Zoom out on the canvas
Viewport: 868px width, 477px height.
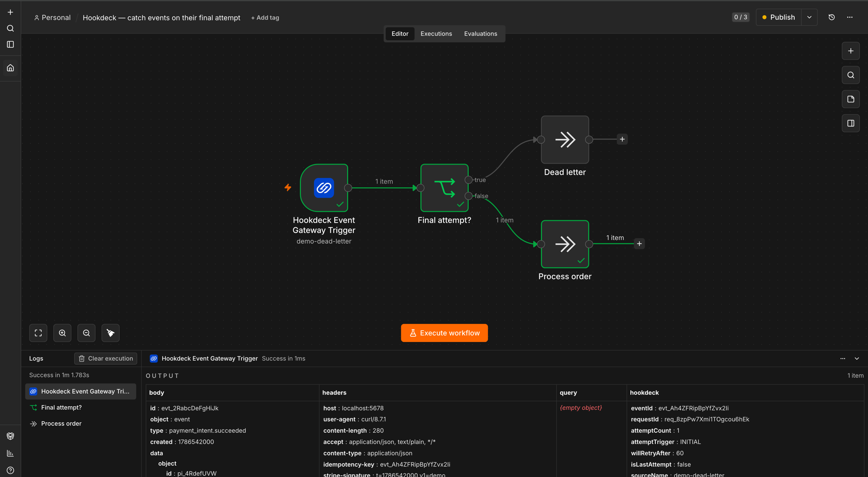[86, 333]
